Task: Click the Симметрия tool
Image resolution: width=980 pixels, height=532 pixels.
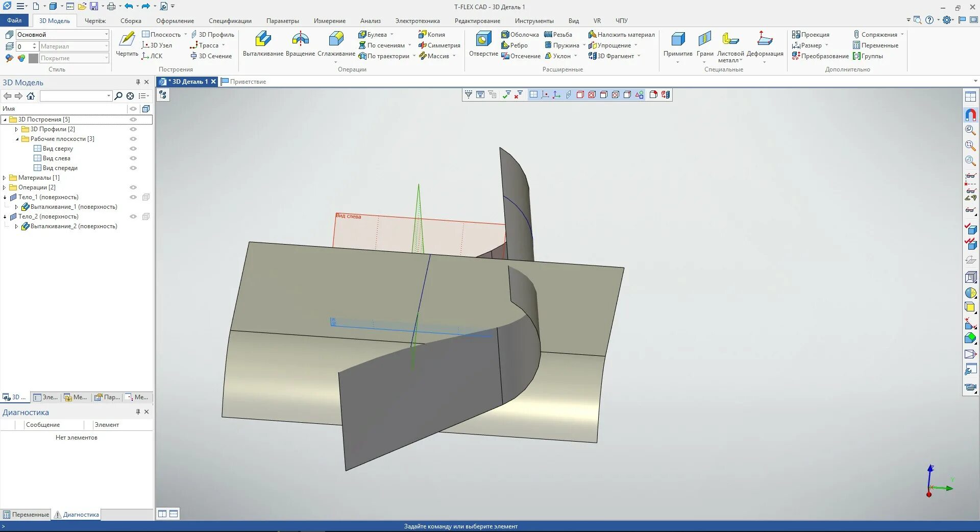Action: click(439, 45)
